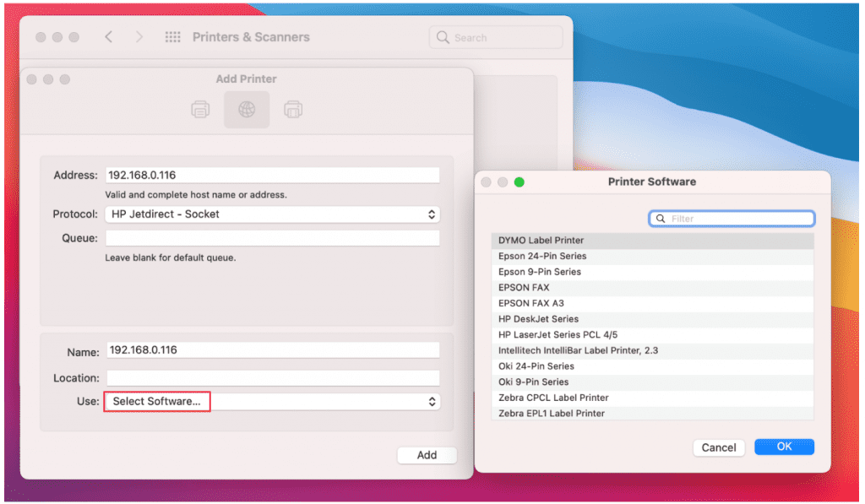Image resolution: width=865 pixels, height=504 pixels.
Task: Select HP LaserJet Series PCL 4/5
Action: pos(653,334)
